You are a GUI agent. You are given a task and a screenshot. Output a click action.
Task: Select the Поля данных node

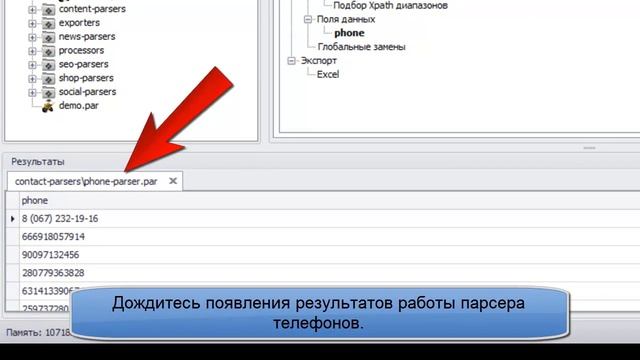(x=346, y=19)
